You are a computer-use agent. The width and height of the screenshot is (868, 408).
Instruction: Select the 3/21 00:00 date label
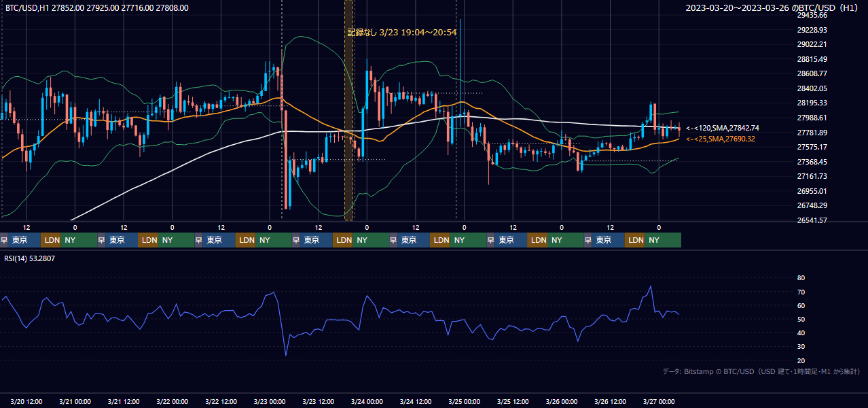(75, 401)
